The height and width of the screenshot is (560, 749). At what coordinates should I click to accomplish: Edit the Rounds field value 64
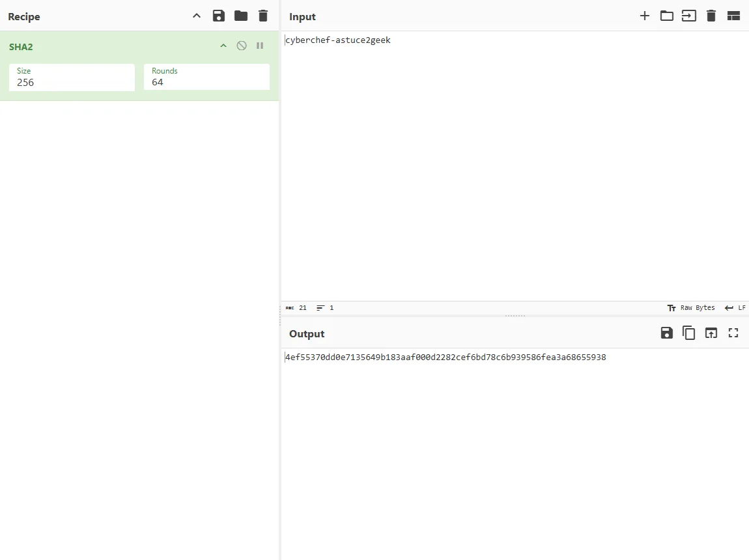coord(207,77)
